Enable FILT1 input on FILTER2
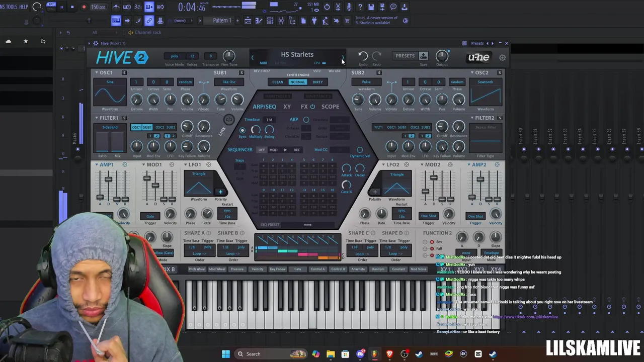Viewport: 644px width, 362px height. (x=378, y=127)
